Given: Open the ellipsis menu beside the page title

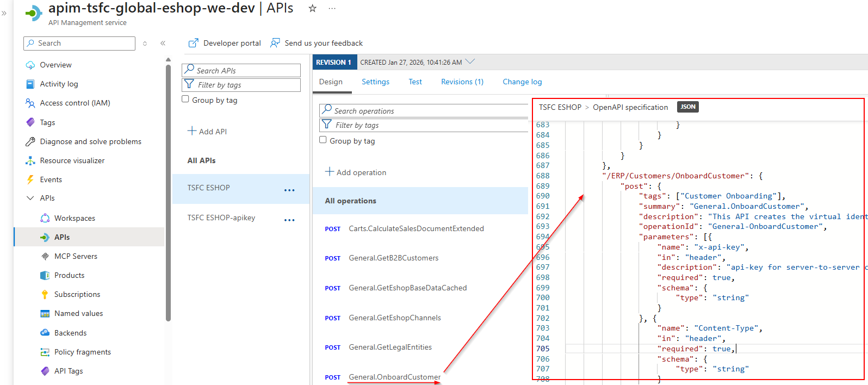Looking at the screenshot, I should click(332, 9).
